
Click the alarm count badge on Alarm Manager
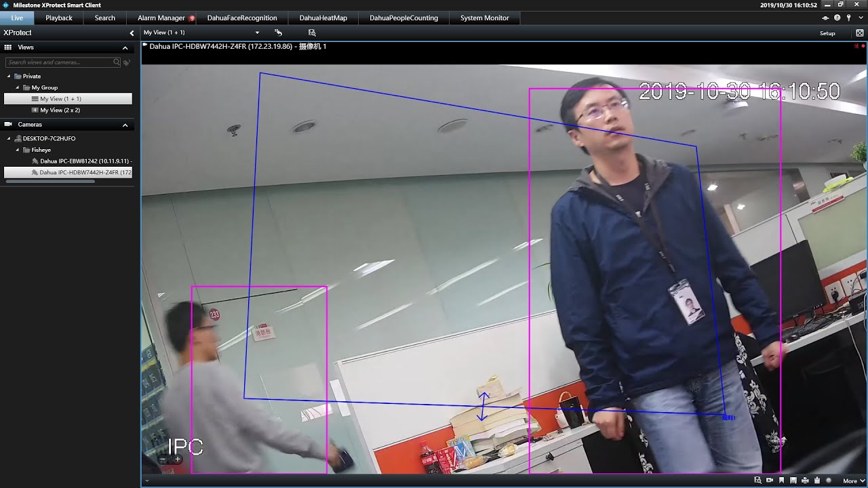click(x=192, y=18)
